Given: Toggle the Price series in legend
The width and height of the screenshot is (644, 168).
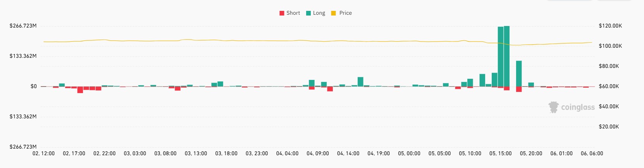Looking at the screenshot, I should [x=341, y=13].
